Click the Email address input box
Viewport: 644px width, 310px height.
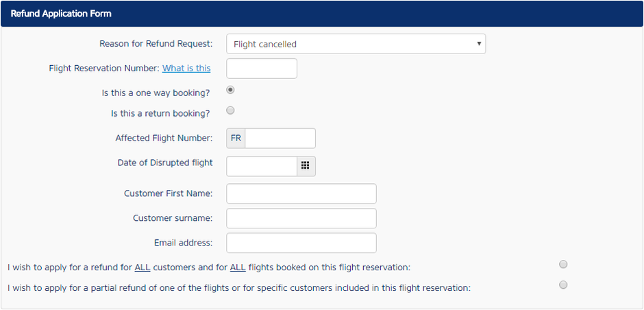[301, 243]
